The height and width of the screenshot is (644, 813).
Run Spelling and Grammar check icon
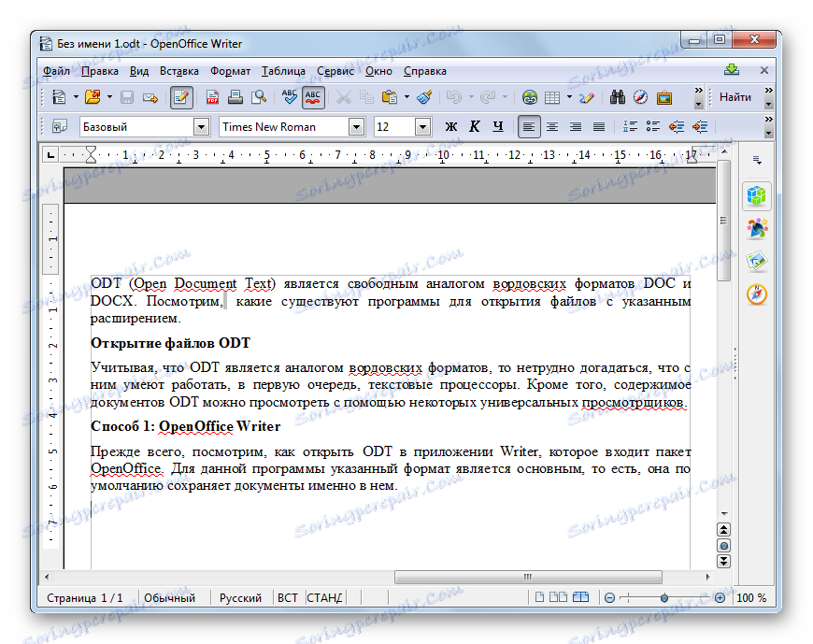(290, 97)
